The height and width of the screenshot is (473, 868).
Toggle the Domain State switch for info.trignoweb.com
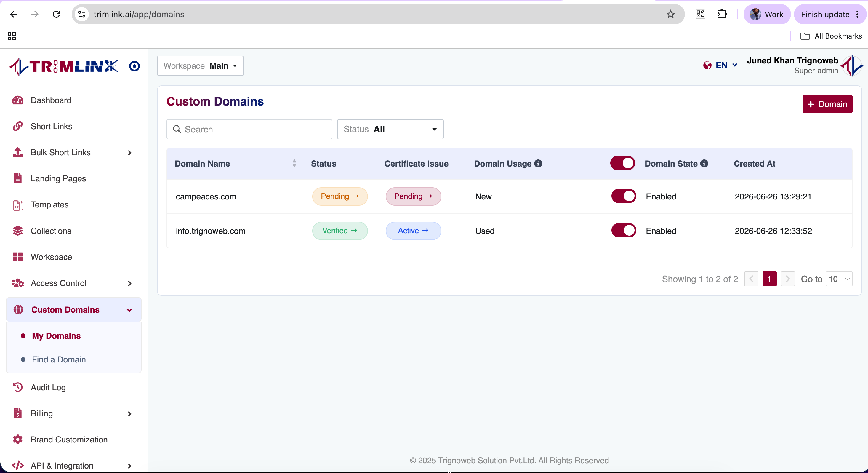coord(624,231)
